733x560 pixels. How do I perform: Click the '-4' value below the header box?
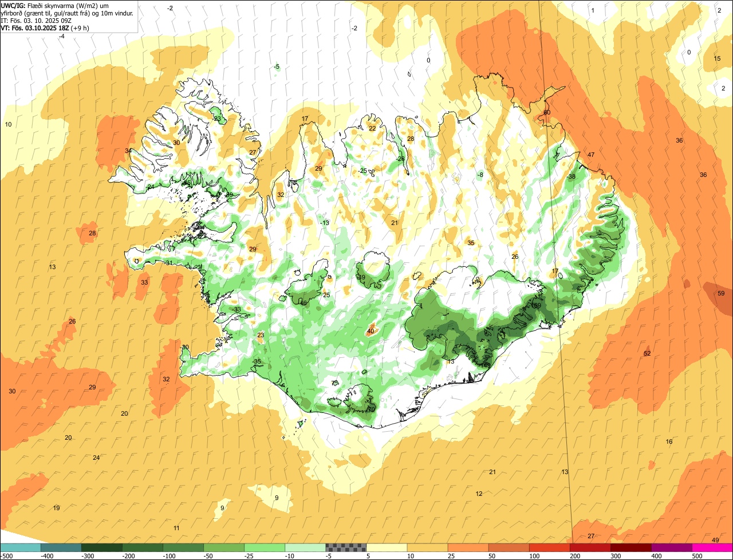(61, 36)
